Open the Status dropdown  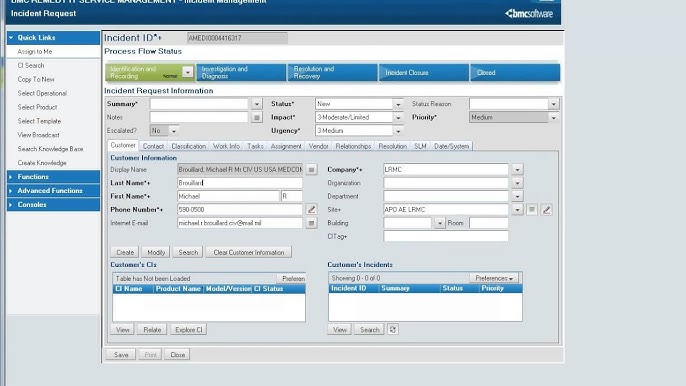pyautogui.click(x=398, y=104)
